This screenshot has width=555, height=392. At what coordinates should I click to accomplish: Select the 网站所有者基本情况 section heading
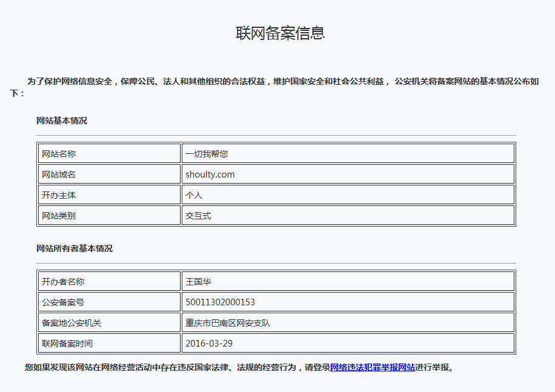(x=75, y=248)
